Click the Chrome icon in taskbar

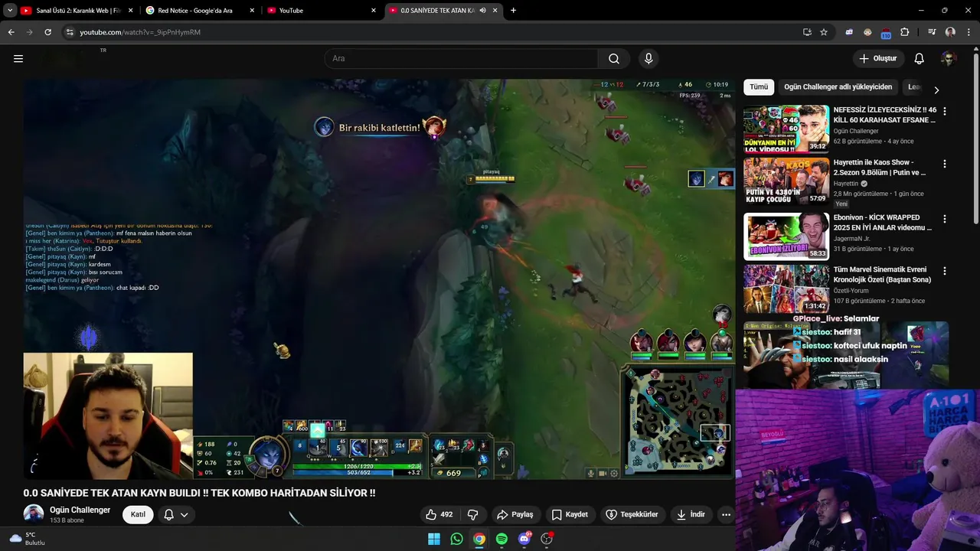(x=479, y=539)
